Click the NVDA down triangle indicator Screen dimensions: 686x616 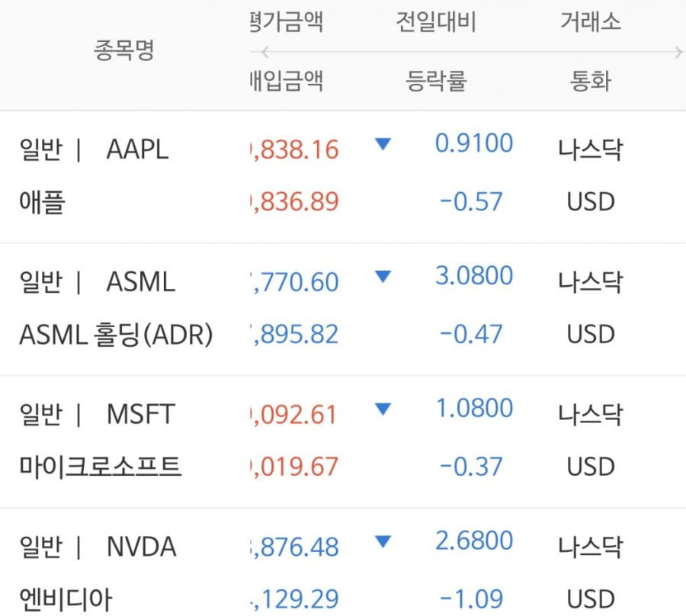tap(383, 541)
